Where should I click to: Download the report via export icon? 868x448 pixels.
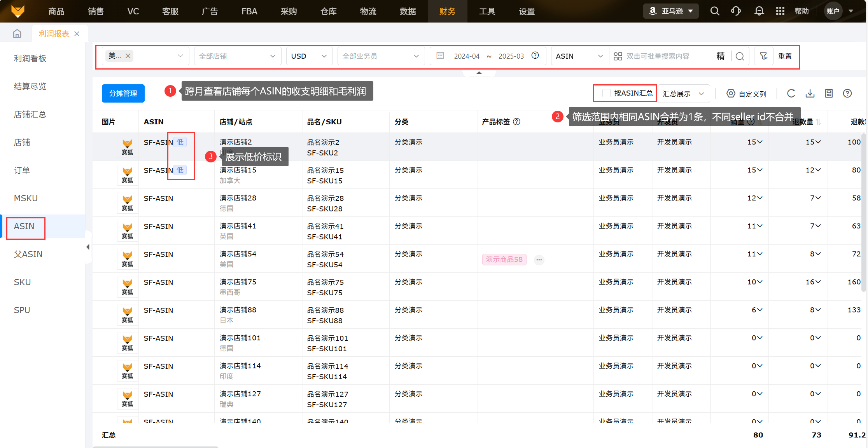coord(810,94)
